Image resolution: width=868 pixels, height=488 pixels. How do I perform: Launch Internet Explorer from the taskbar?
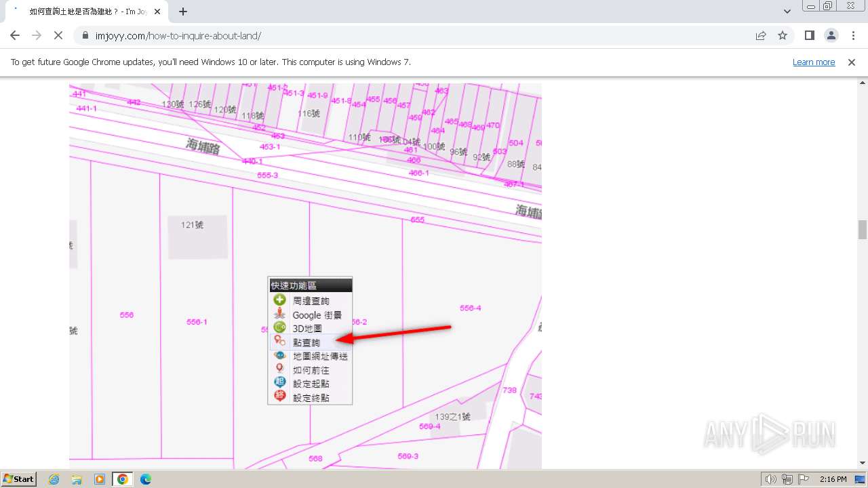54,479
